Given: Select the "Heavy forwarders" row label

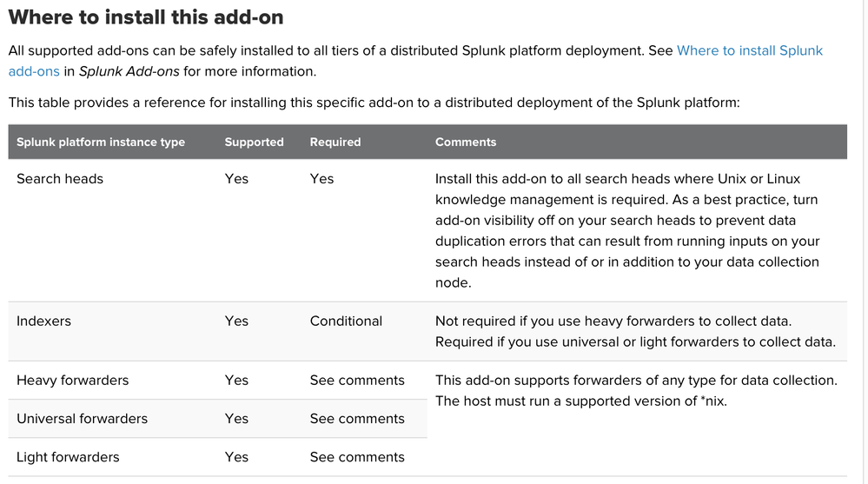Looking at the screenshot, I should (x=72, y=380).
